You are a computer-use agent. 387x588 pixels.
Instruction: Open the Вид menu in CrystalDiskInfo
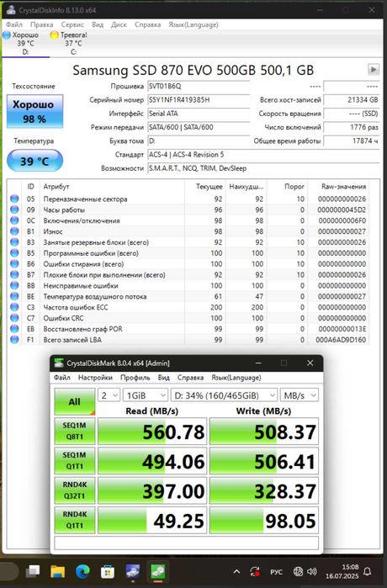click(x=98, y=24)
